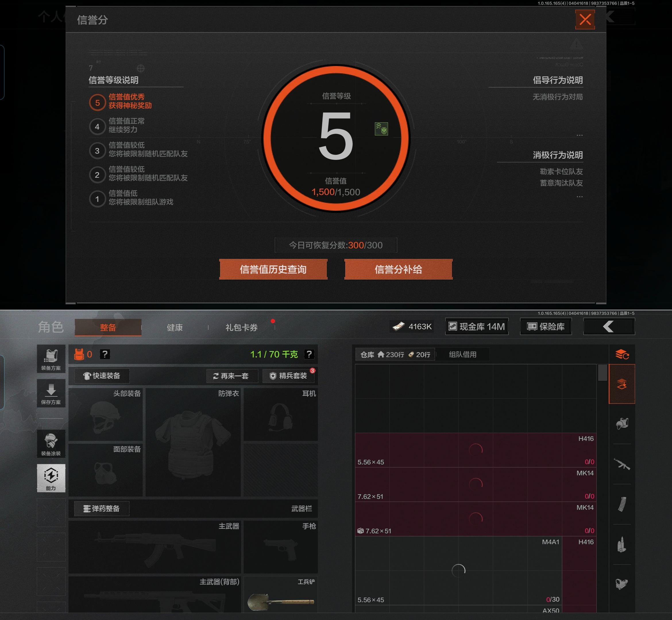
Task: Expand the 倡导行为说明 ellipsis
Action: 579,135
